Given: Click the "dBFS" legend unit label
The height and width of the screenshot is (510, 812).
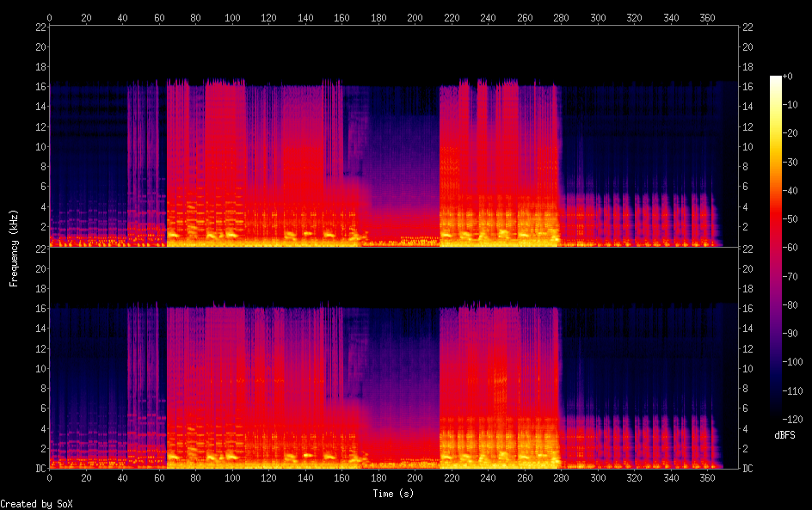Looking at the screenshot, I should [x=784, y=435].
